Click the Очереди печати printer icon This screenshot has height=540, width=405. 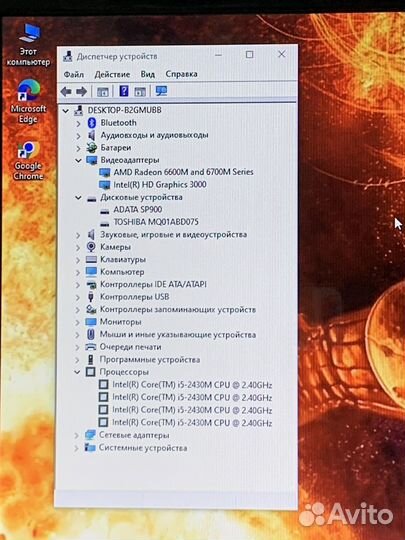click(x=91, y=347)
